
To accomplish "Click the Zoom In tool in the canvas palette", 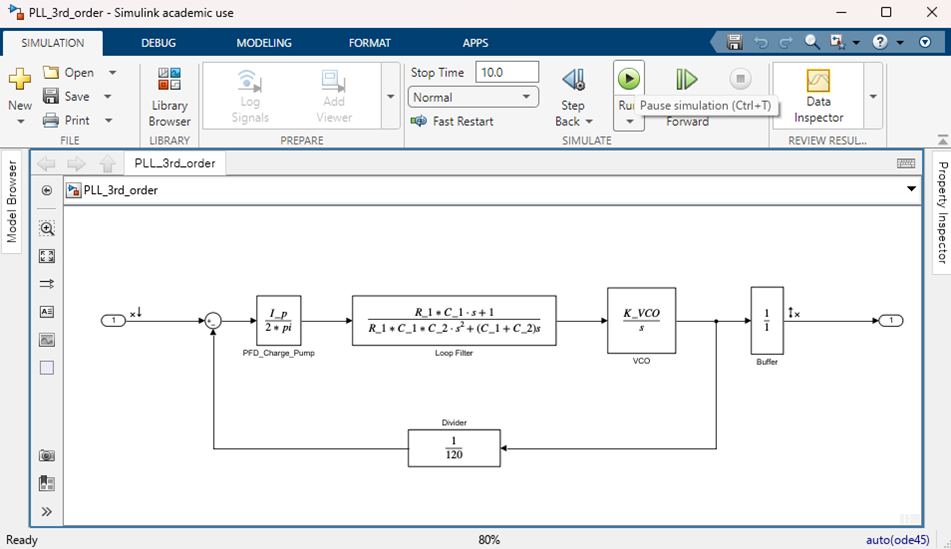I will pos(47,228).
